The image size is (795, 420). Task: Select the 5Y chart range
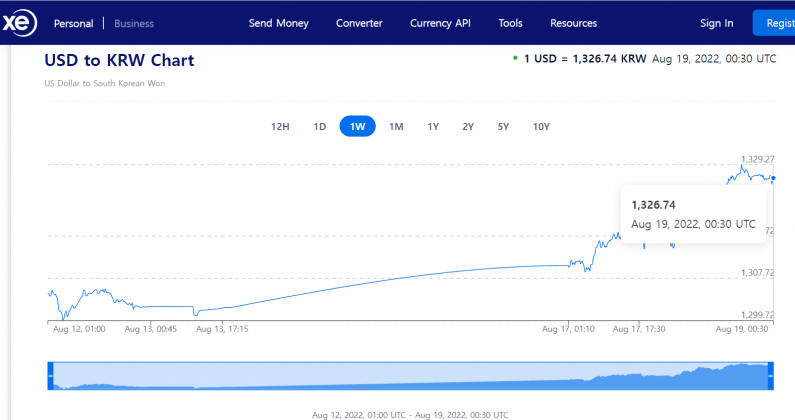point(503,126)
